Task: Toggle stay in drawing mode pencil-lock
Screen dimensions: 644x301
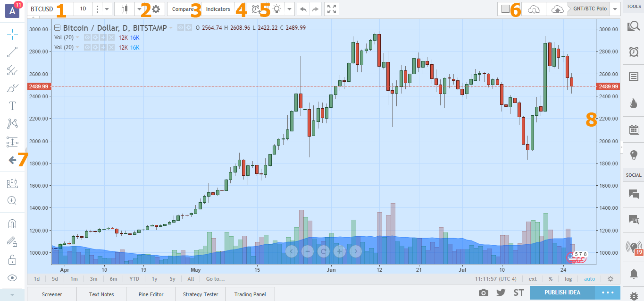Action: click(x=13, y=242)
